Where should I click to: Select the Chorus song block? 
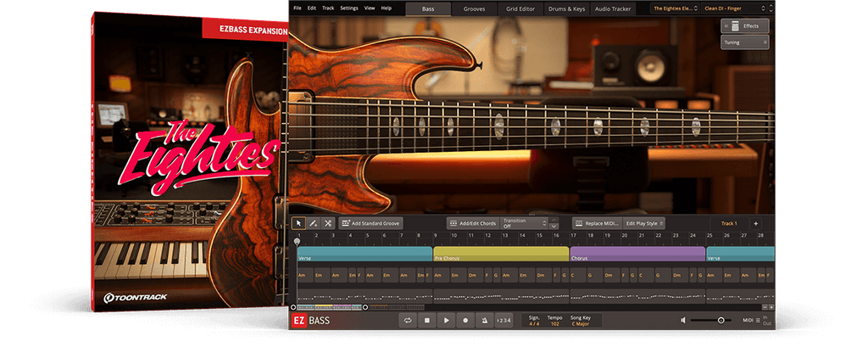(637, 254)
